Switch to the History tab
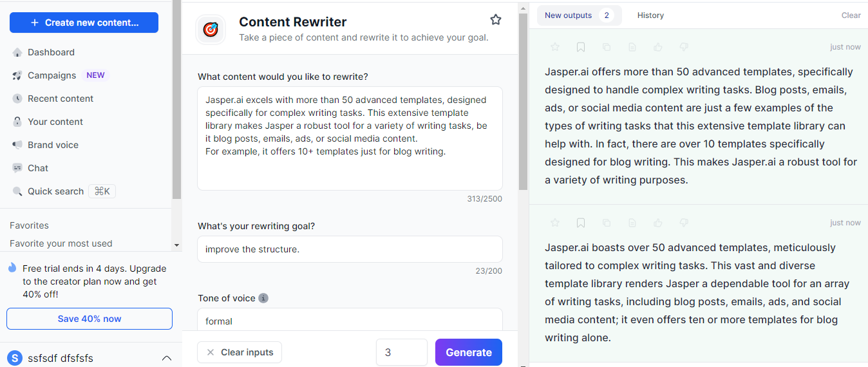Viewport: 868px width, 367px height. (x=650, y=15)
